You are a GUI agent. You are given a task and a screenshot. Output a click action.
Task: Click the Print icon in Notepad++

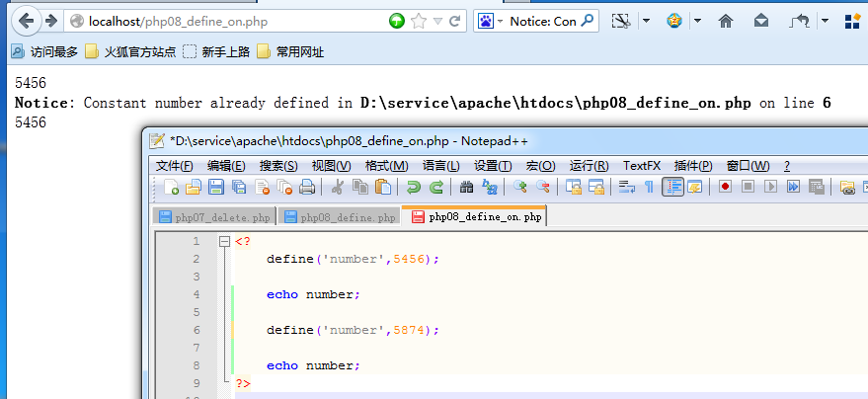[x=307, y=187]
